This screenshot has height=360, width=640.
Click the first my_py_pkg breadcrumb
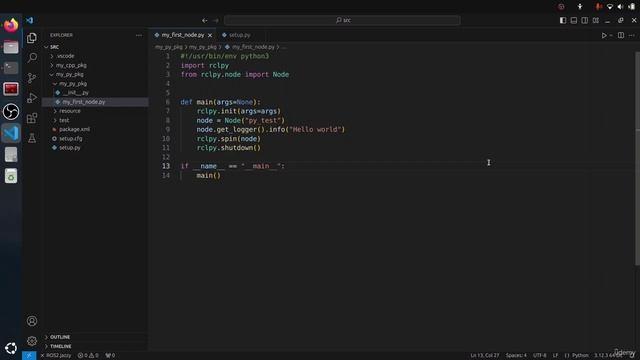(x=169, y=47)
